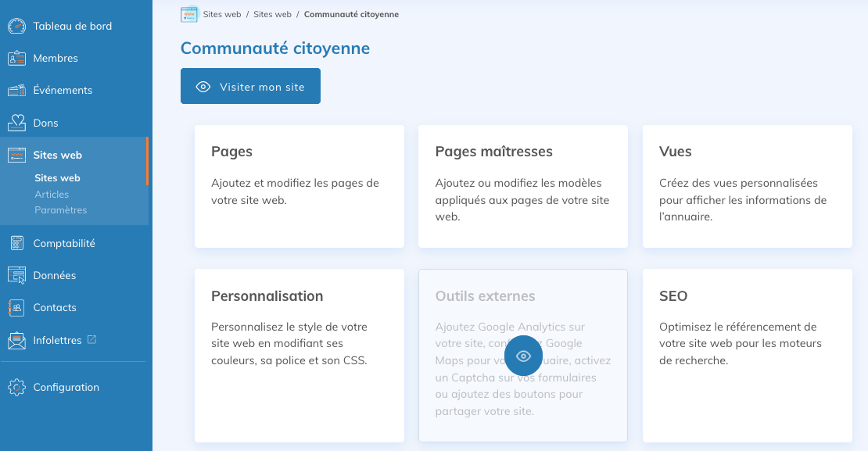The height and width of the screenshot is (451, 868).
Task: Select the Sites web sidebar icon
Action: click(x=16, y=154)
